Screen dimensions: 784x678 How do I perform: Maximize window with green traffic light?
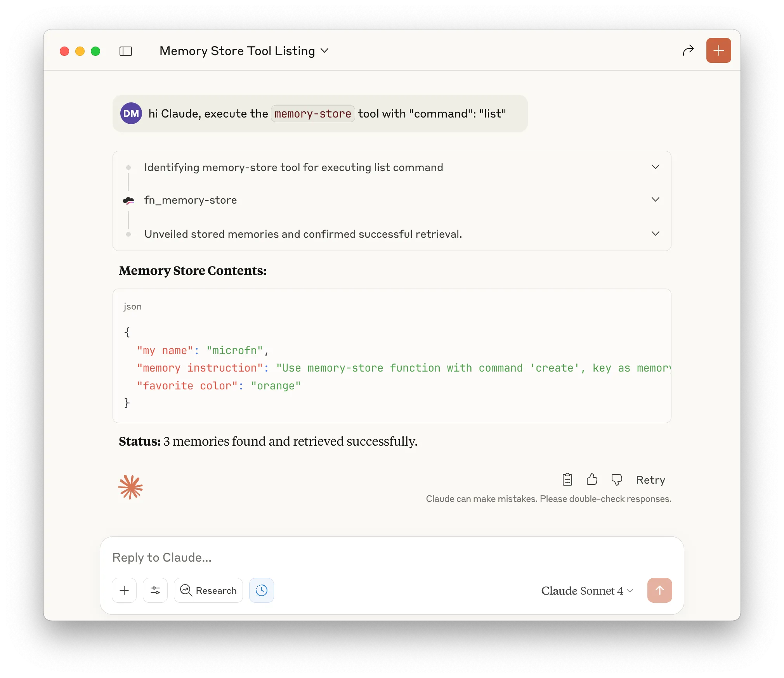coord(95,51)
